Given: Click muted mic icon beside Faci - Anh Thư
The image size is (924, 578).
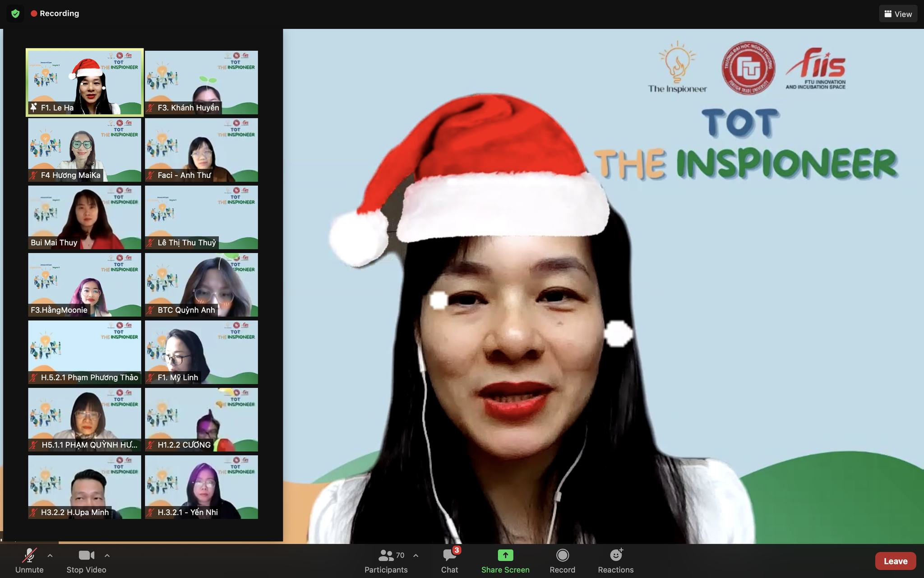Looking at the screenshot, I should coord(151,175).
